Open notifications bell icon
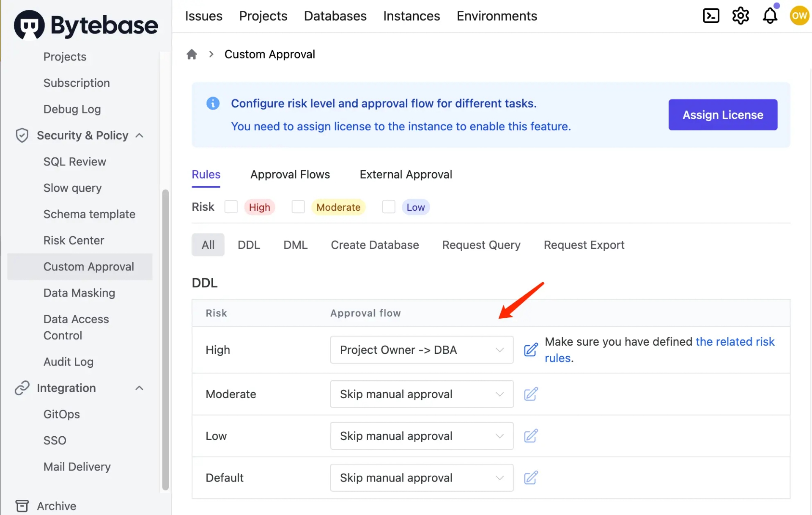812x515 pixels. 770,16
